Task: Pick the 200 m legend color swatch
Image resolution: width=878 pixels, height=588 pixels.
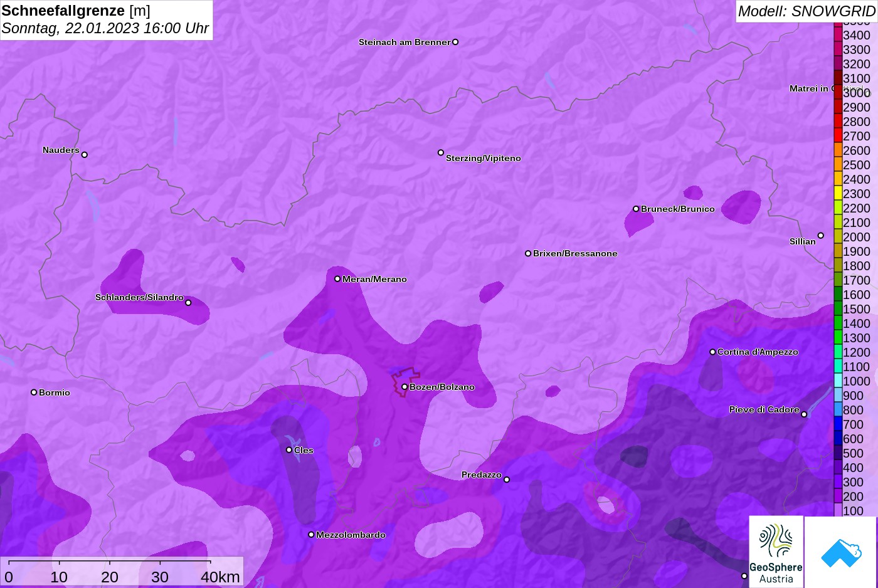Action: pos(838,496)
